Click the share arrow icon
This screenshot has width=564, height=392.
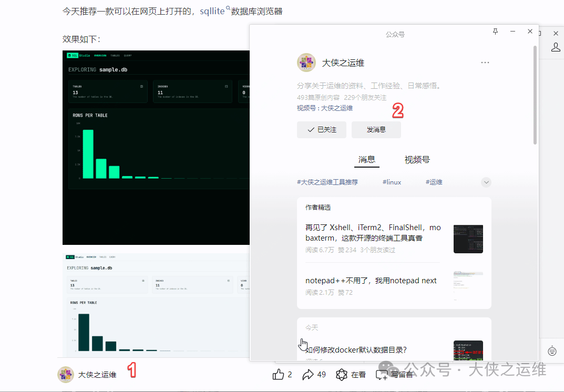point(308,374)
